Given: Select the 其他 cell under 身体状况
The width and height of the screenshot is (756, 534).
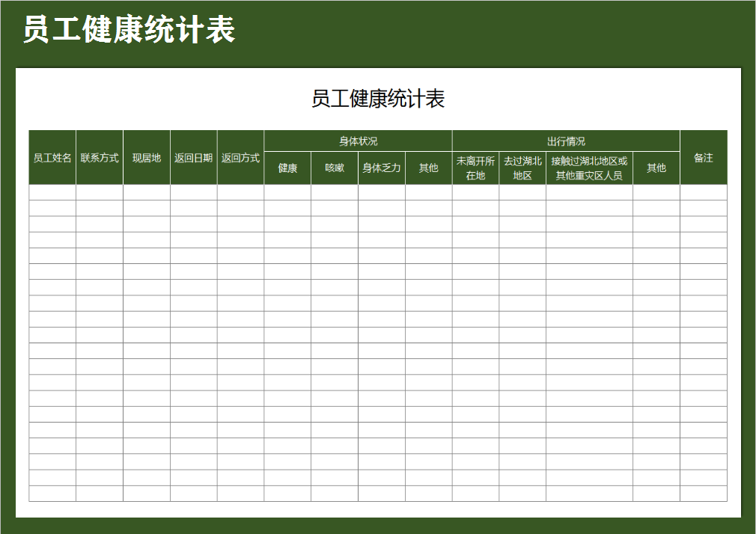Looking at the screenshot, I should 427,168.
